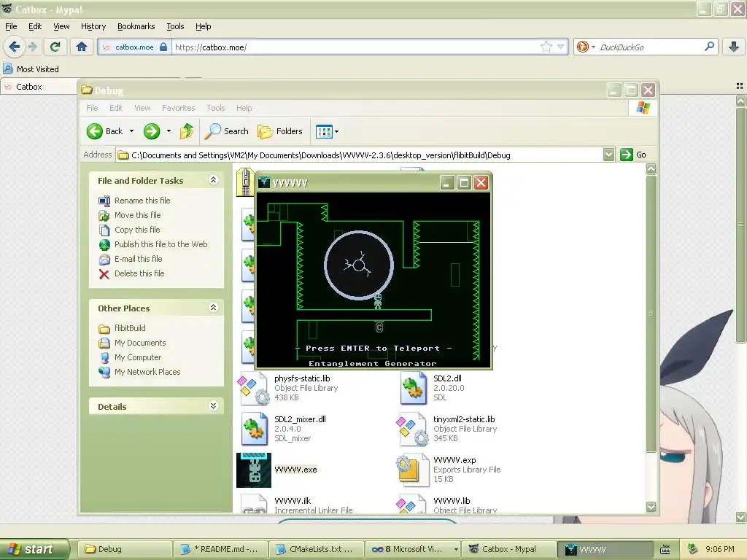Open Mypal Tools menu
The height and width of the screenshot is (560, 747).
point(175,26)
